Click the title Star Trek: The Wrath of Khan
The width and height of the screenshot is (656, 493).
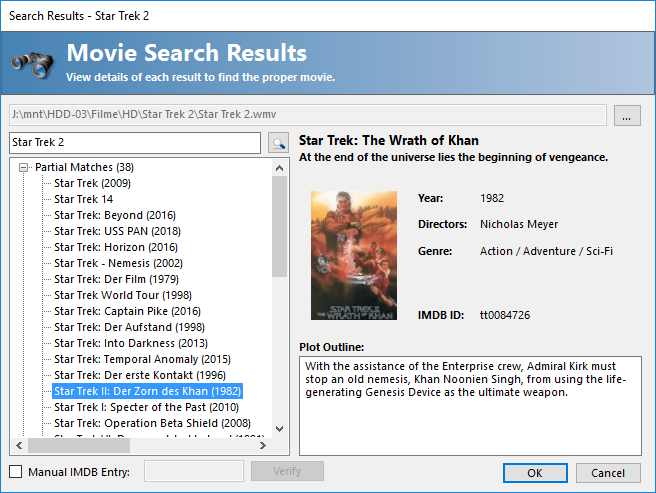coord(389,141)
